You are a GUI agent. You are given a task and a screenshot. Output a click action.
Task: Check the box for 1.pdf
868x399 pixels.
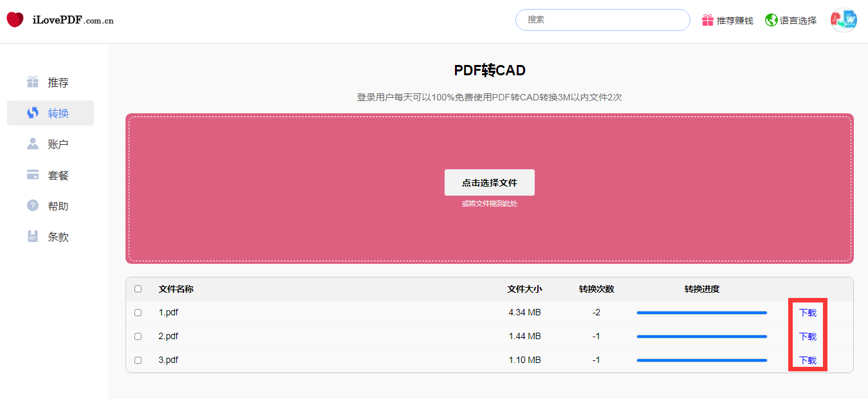pos(138,313)
